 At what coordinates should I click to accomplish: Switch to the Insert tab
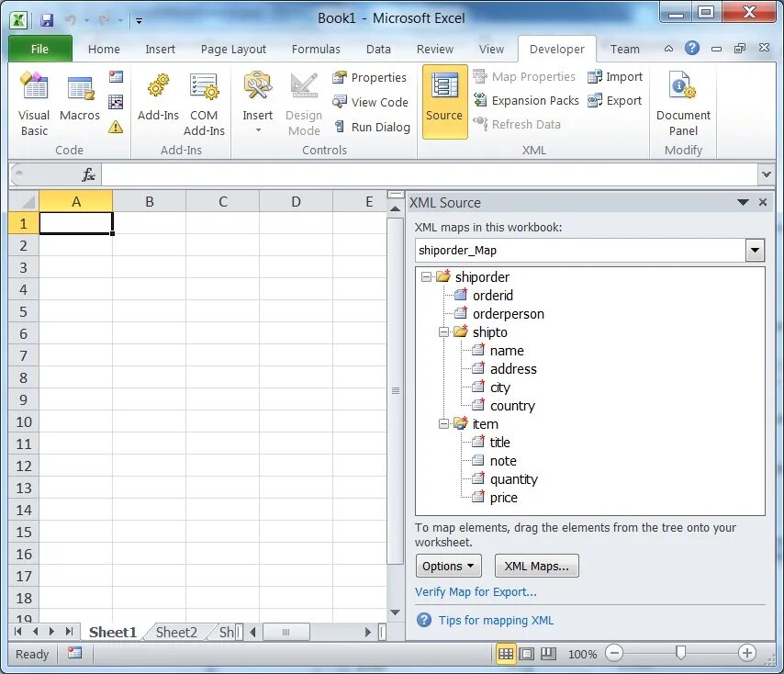tap(160, 49)
